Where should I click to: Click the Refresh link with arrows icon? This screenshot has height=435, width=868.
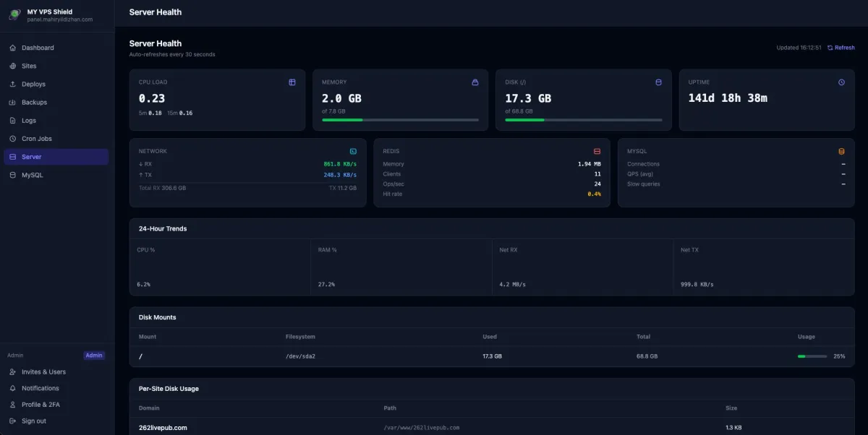841,48
